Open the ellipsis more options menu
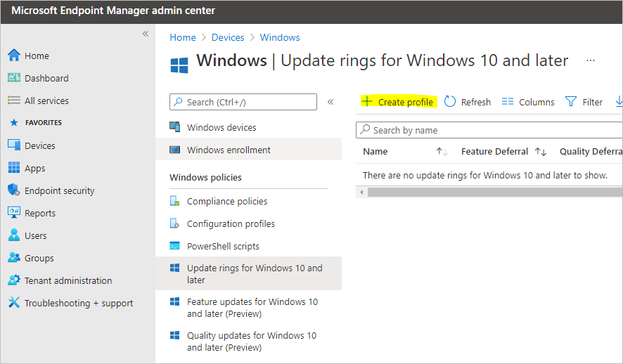This screenshot has width=623, height=364. tap(591, 60)
